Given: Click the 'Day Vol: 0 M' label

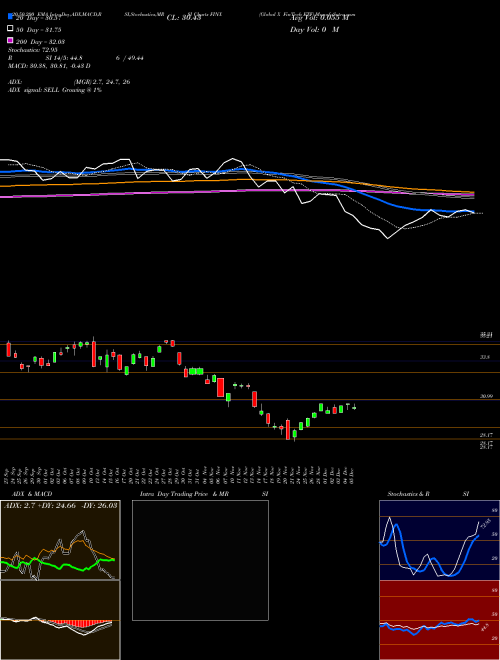Looking at the screenshot, I should pyautogui.click(x=314, y=30).
